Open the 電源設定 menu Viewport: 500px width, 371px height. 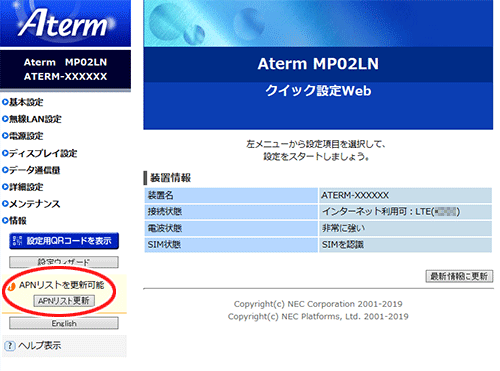point(26,136)
